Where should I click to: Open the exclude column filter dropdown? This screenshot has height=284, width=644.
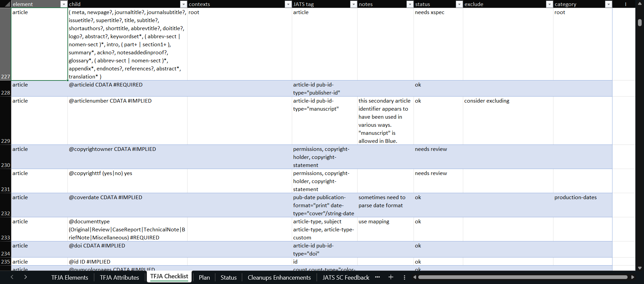coord(549,4)
